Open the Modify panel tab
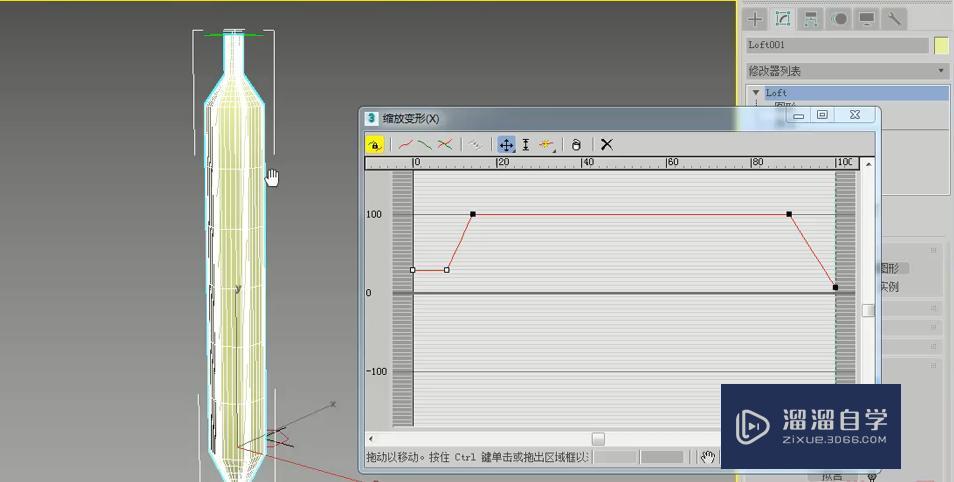954x482 pixels. [x=783, y=19]
